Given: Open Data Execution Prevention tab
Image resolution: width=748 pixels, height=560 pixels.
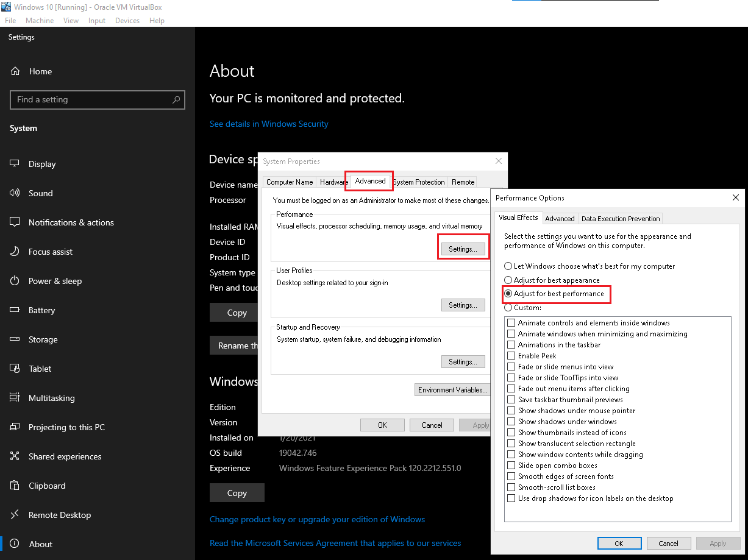Looking at the screenshot, I should click(x=621, y=219).
